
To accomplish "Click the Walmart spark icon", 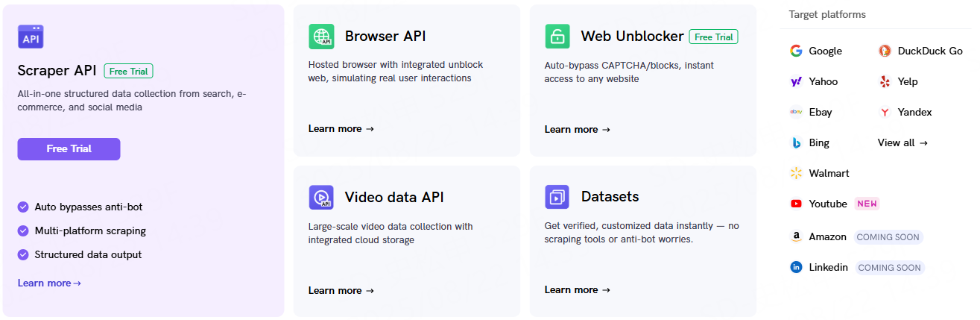I will click(x=796, y=174).
